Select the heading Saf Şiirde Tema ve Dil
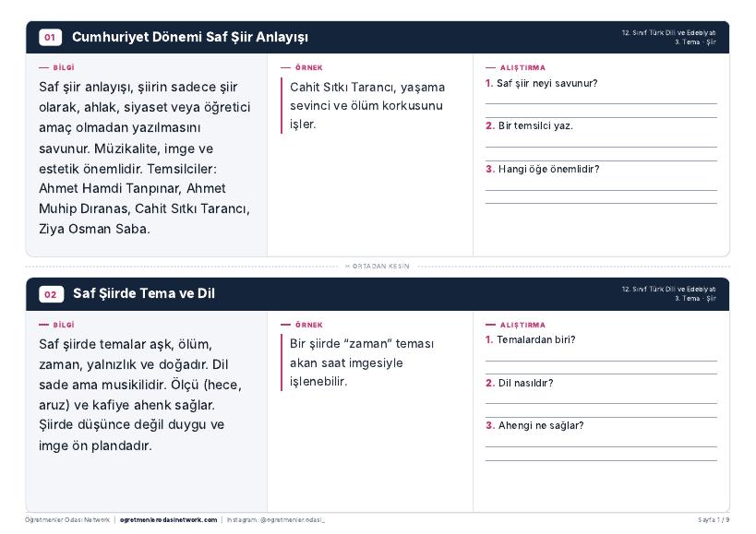 [144, 293]
